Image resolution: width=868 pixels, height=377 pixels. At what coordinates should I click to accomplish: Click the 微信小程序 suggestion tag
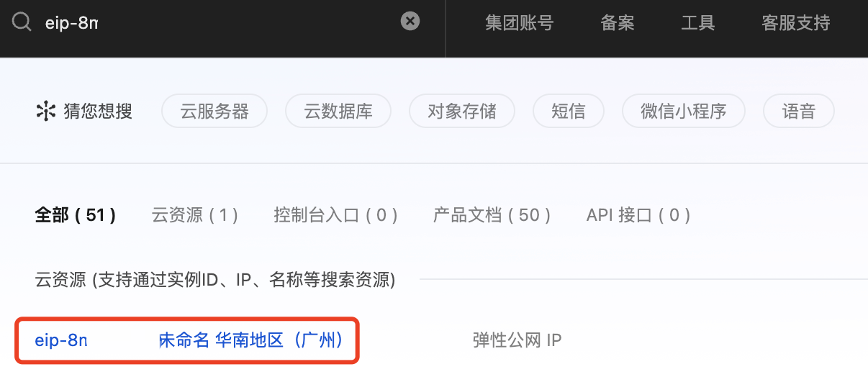[x=683, y=112]
